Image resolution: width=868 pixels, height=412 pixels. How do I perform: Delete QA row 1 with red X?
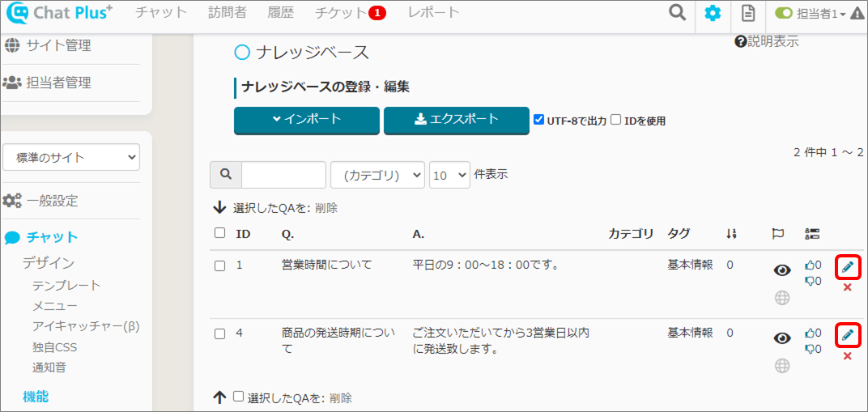(x=847, y=287)
